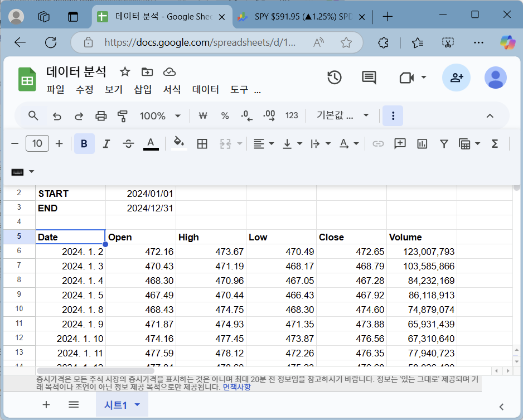Open the functions (Σ) menu
523x420 pixels.
point(494,143)
